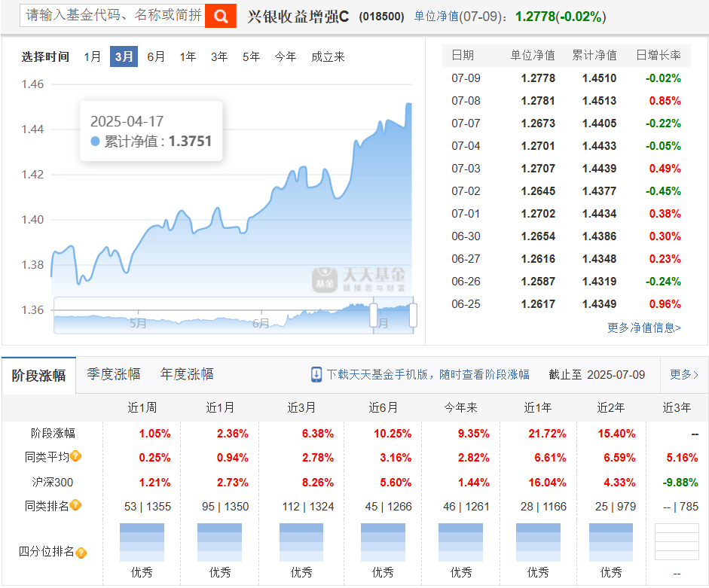The height and width of the screenshot is (588, 709).
Task: Click the 累计净值 column header
Action: 594,55
